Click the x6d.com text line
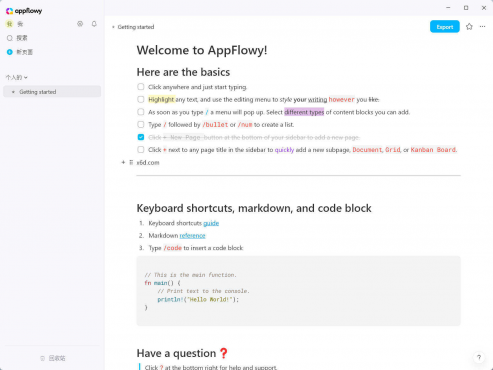Screen dimensions: 493x370 [x=148, y=162]
